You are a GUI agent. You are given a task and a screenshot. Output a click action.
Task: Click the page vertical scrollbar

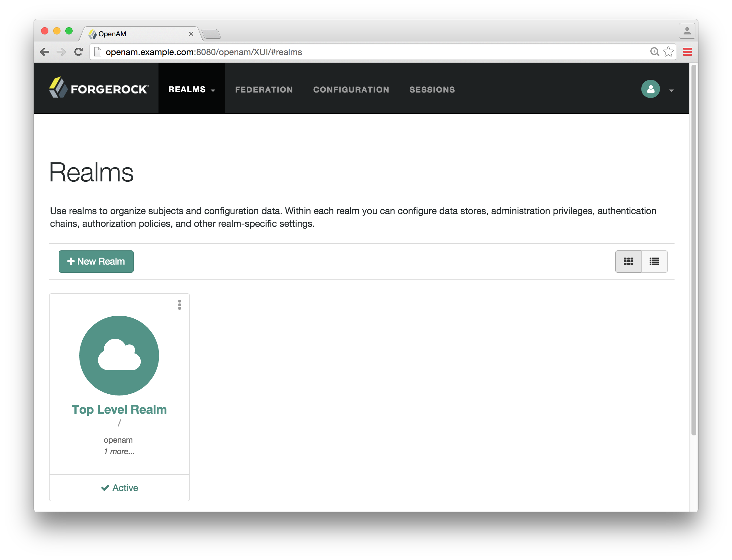click(693, 250)
